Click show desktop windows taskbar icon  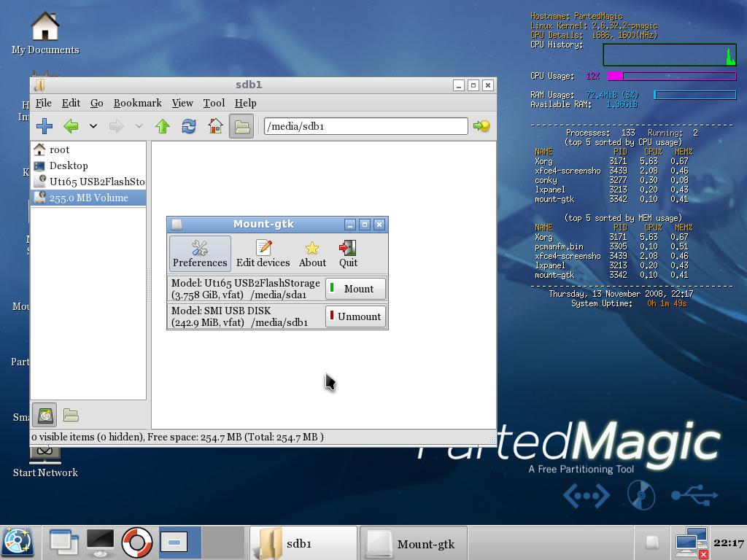[x=64, y=542]
